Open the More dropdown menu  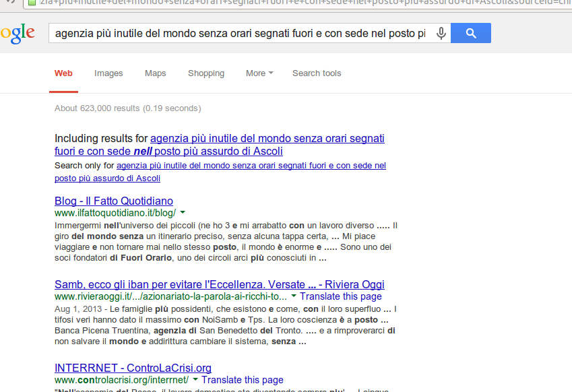click(x=259, y=73)
